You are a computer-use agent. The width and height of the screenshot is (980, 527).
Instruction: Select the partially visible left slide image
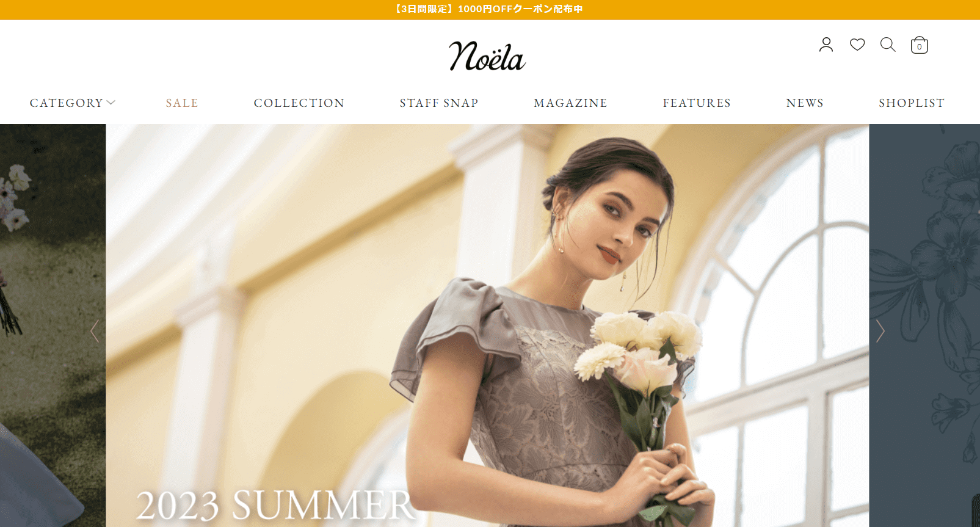coord(53,325)
